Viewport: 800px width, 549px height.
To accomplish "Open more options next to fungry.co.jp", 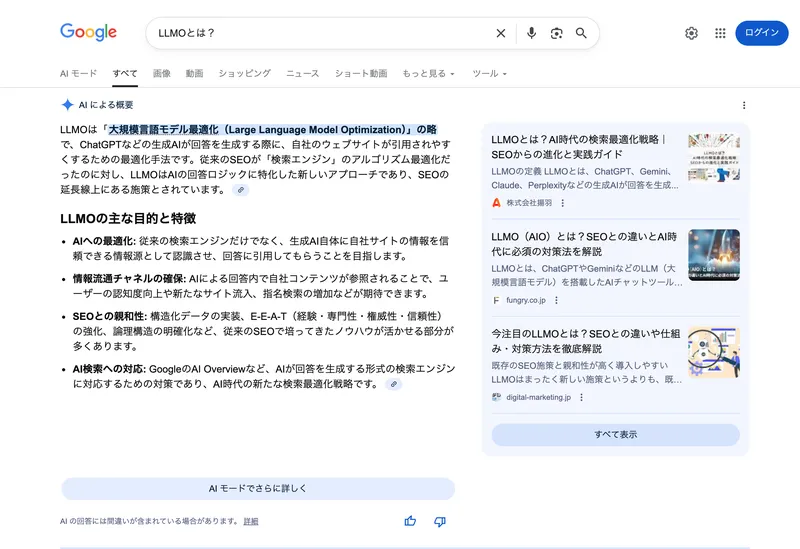I will pos(556,300).
